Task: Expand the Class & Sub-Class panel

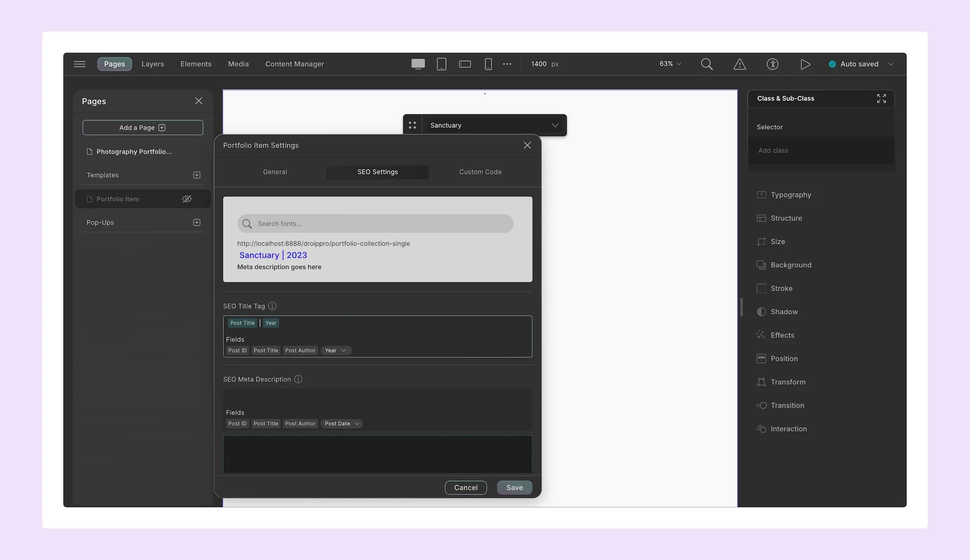Action: [x=881, y=99]
